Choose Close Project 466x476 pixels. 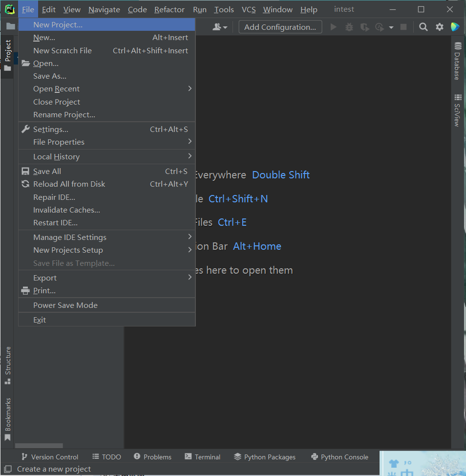pos(106,102)
